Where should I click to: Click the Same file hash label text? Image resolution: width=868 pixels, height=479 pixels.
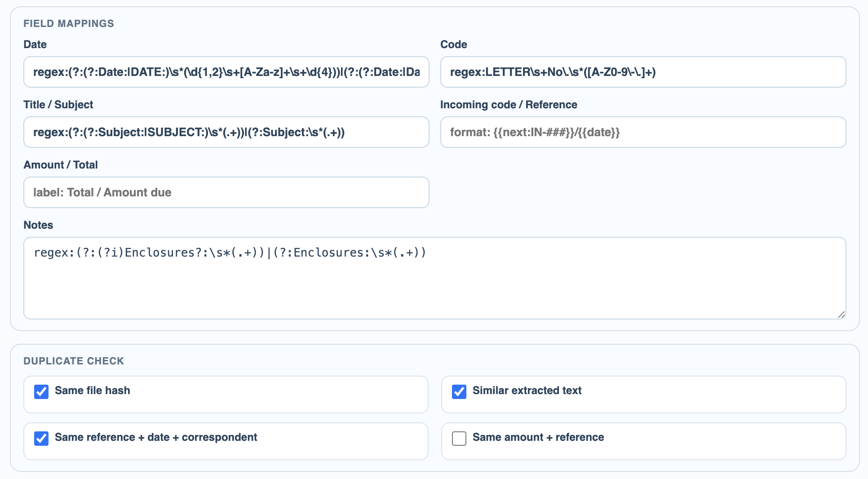click(93, 390)
